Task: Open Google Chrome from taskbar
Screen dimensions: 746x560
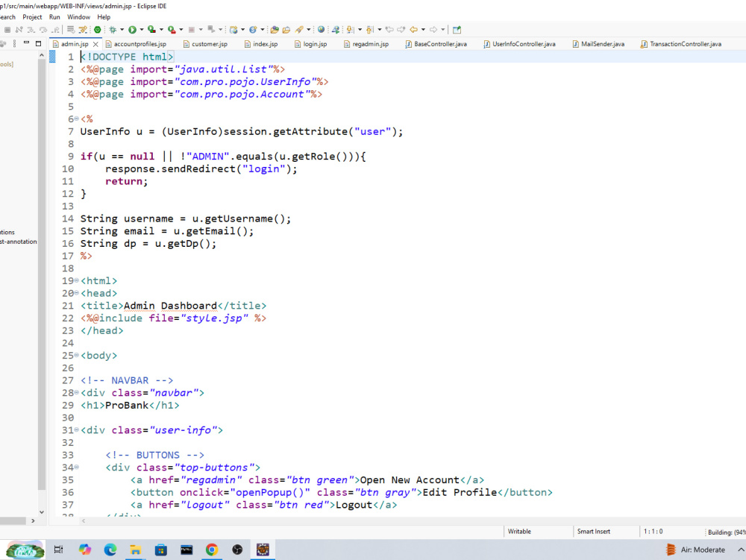Action: pos(212,550)
